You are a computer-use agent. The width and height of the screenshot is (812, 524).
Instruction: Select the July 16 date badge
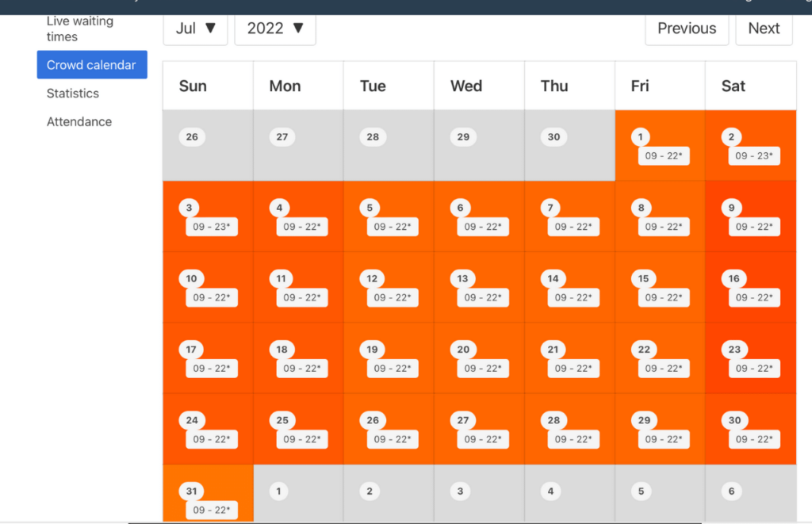tap(734, 279)
